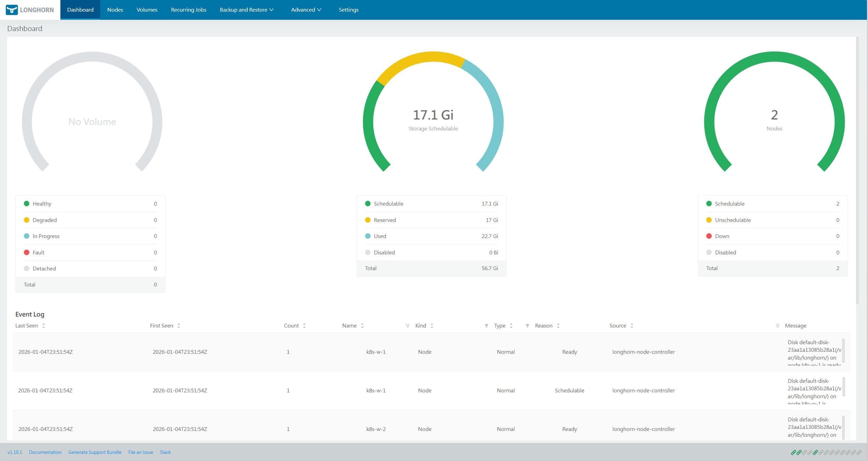The height and width of the screenshot is (461, 868).
Task: Open the Backup and Restore dropdown
Action: 246,10
